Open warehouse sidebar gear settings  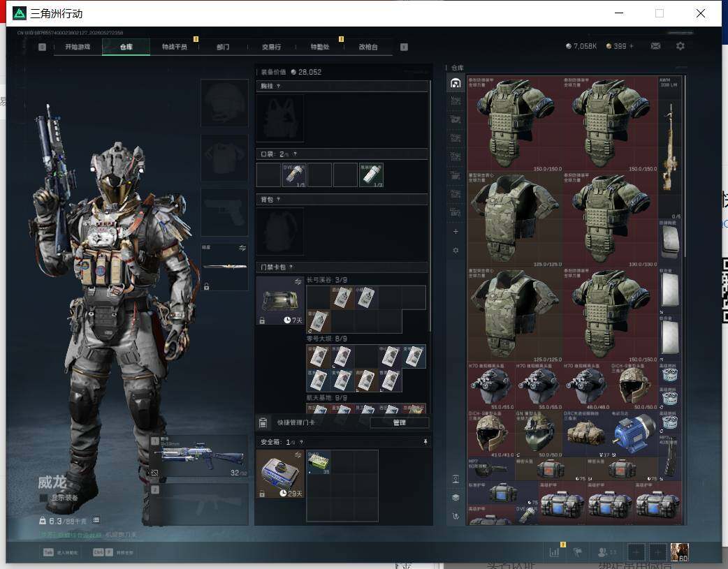(456, 250)
